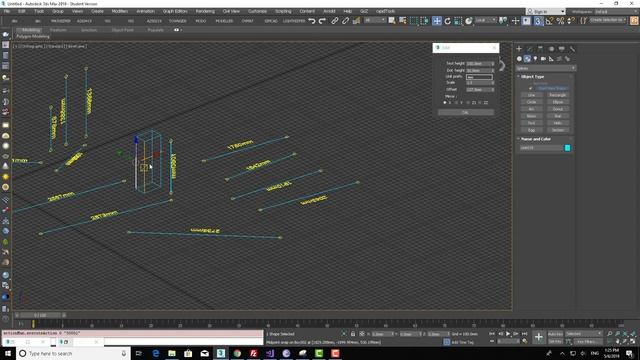Toggle the Spinner Snap icon
Image resolution: width=640 pixels, height=360 pixels.
[571, 21]
